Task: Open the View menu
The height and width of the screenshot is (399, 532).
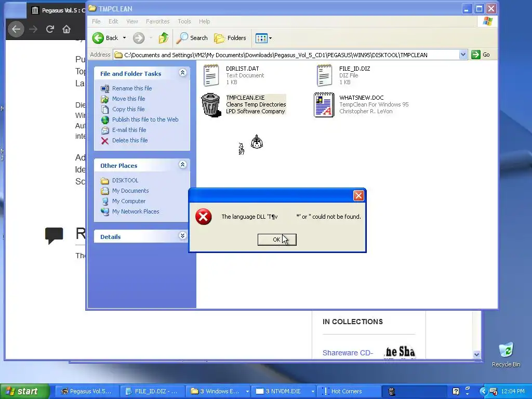Action: pos(132,21)
